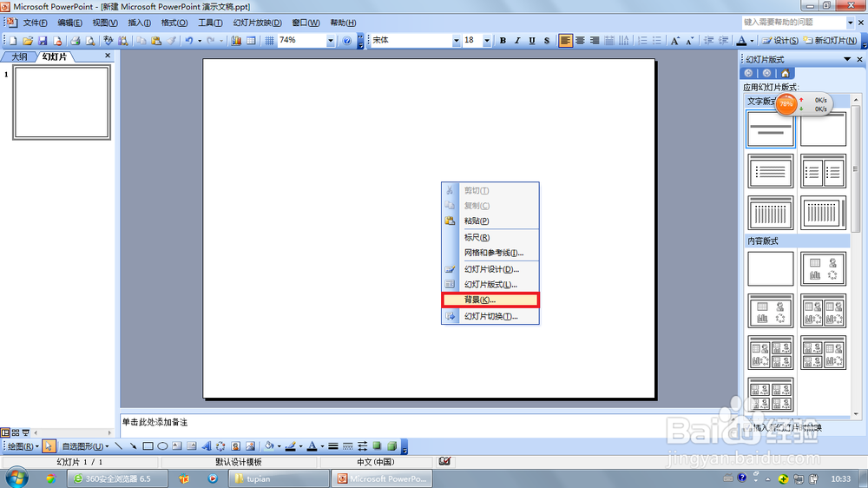Increase font size icon

[x=674, y=41]
